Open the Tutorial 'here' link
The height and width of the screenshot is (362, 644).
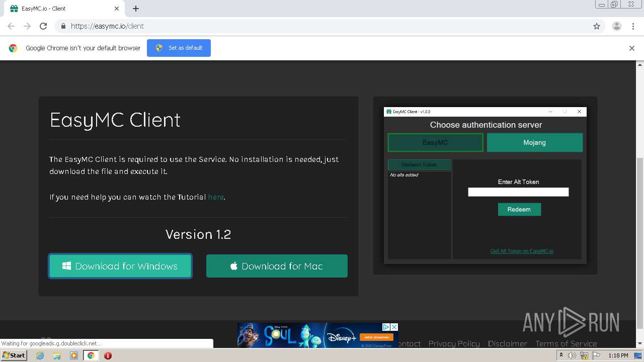click(216, 197)
